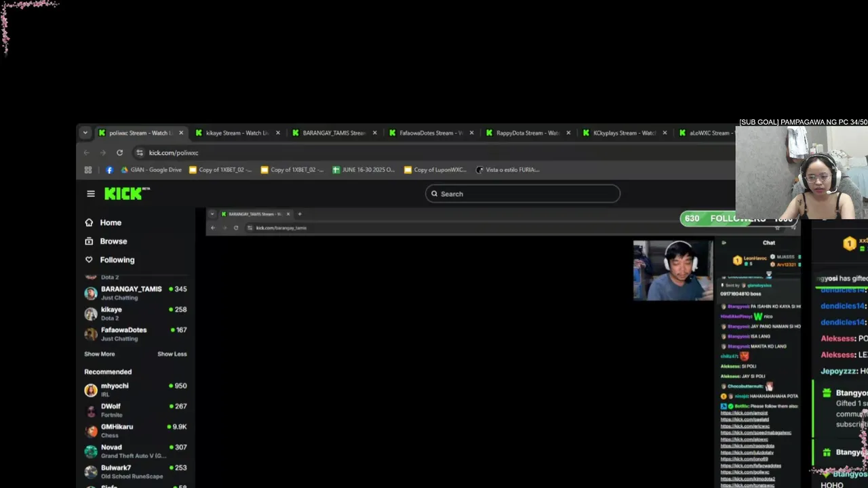This screenshot has width=868, height=488.
Task: Open site info icon in address bar
Action: pyautogui.click(x=140, y=152)
